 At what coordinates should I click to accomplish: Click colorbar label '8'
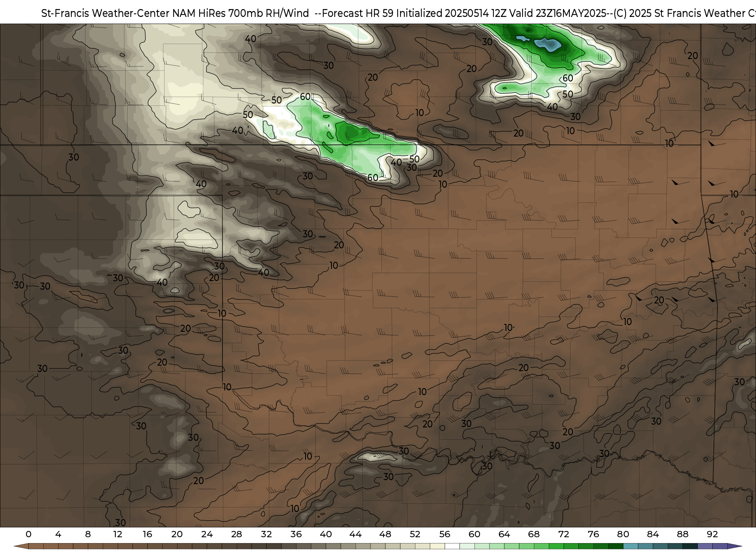click(x=88, y=534)
